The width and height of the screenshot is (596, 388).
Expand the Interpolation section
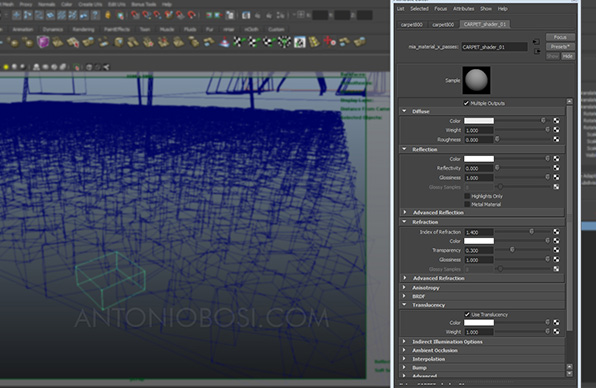pyautogui.click(x=404, y=359)
